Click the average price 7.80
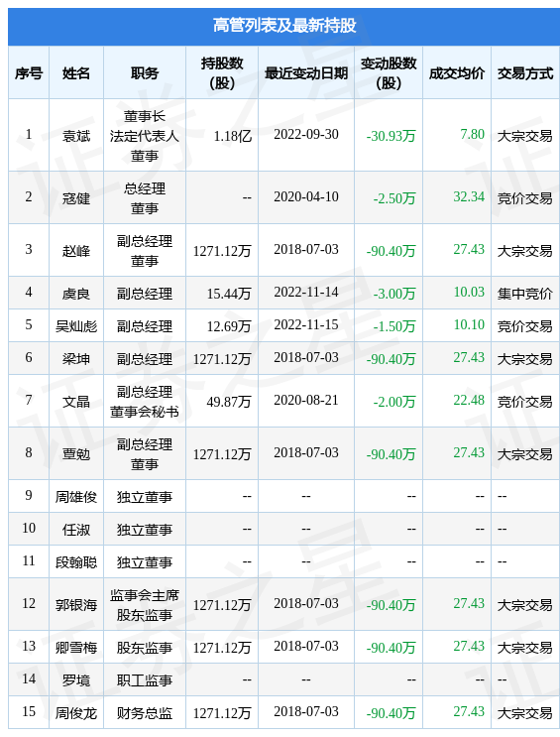This screenshot has height=737, width=560. (472, 135)
